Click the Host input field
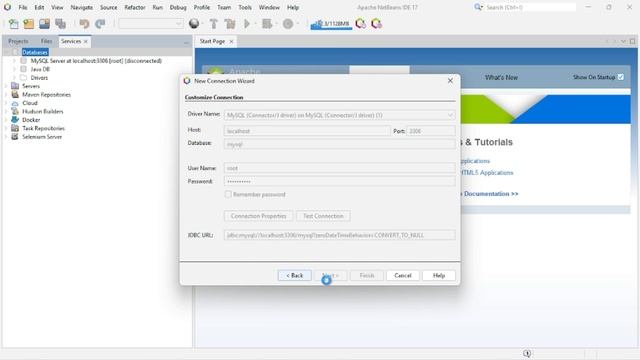Screen dimensions: 640x360 pos(307,131)
